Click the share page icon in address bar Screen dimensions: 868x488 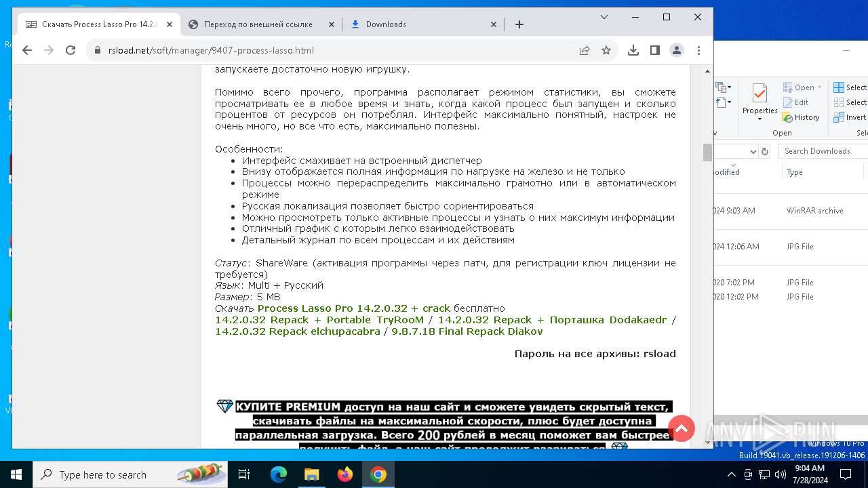tap(585, 50)
